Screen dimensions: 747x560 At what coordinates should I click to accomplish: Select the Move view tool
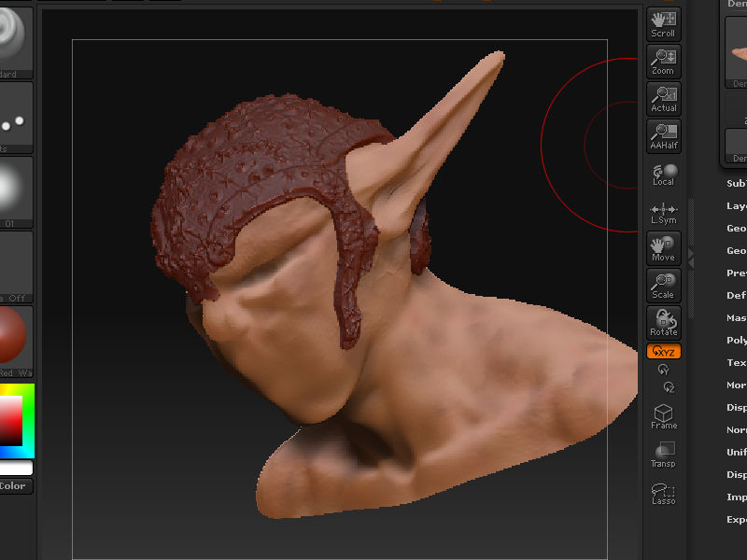[x=663, y=248]
